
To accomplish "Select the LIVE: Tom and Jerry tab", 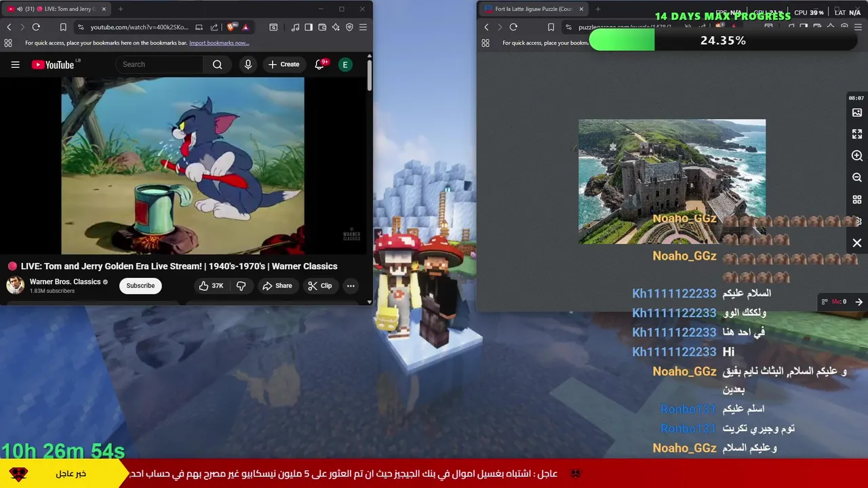I will [x=57, y=9].
